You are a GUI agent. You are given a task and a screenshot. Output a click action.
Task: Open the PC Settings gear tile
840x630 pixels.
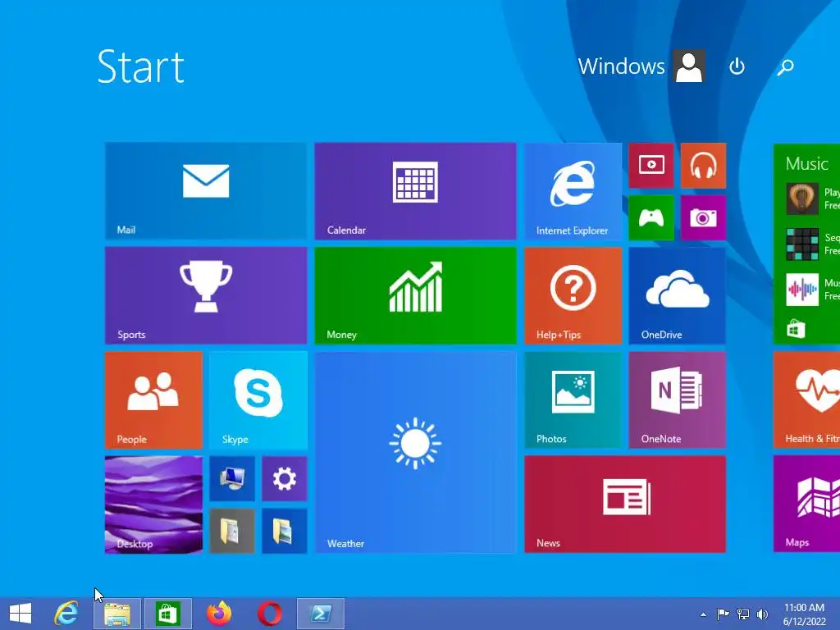[285, 478]
